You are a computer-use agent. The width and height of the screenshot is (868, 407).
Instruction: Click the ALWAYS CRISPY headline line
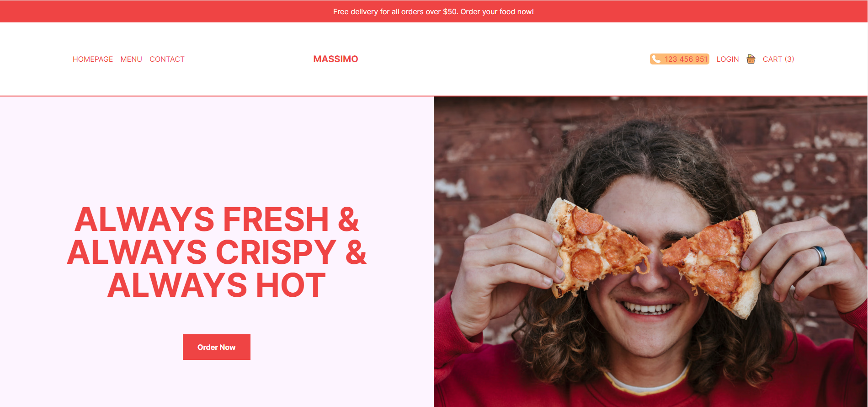217,252
